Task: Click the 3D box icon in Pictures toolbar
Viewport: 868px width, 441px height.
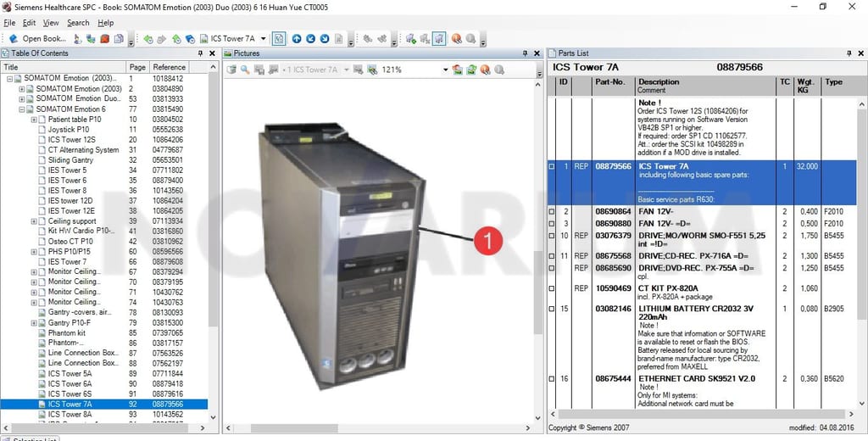Action: coord(231,70)
